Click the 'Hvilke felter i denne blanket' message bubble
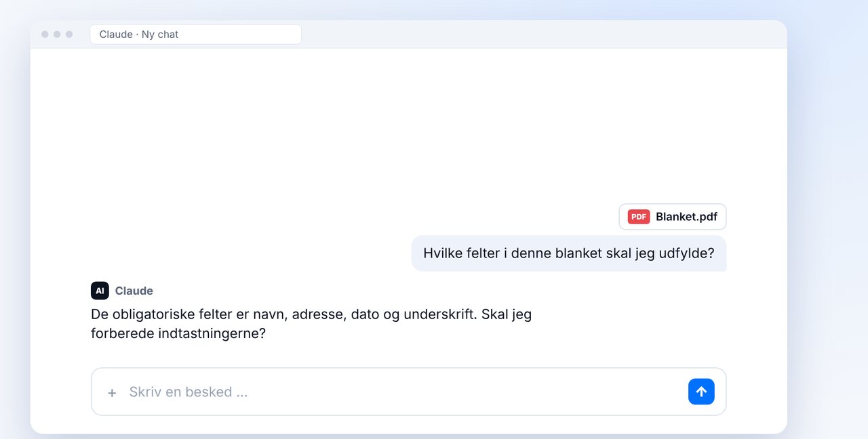Viewport: 868px width, 439px height. coord(569,253)
